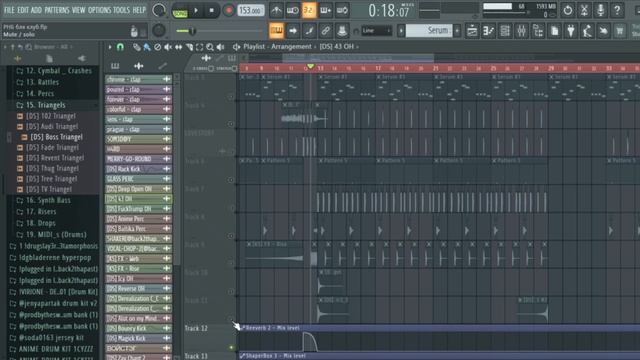The width and height of the screenshot is (640, 360).
Task: Toggle wait for input before recording
Action: [293, 11]
